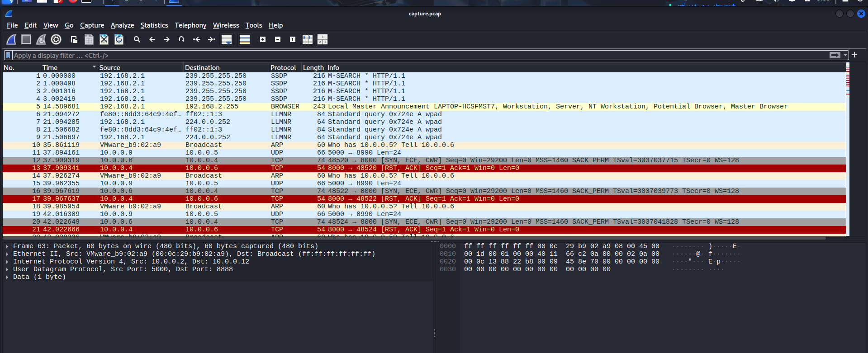Open the display filter history dropdown
The image size is (868, 353).
(845, 55)
